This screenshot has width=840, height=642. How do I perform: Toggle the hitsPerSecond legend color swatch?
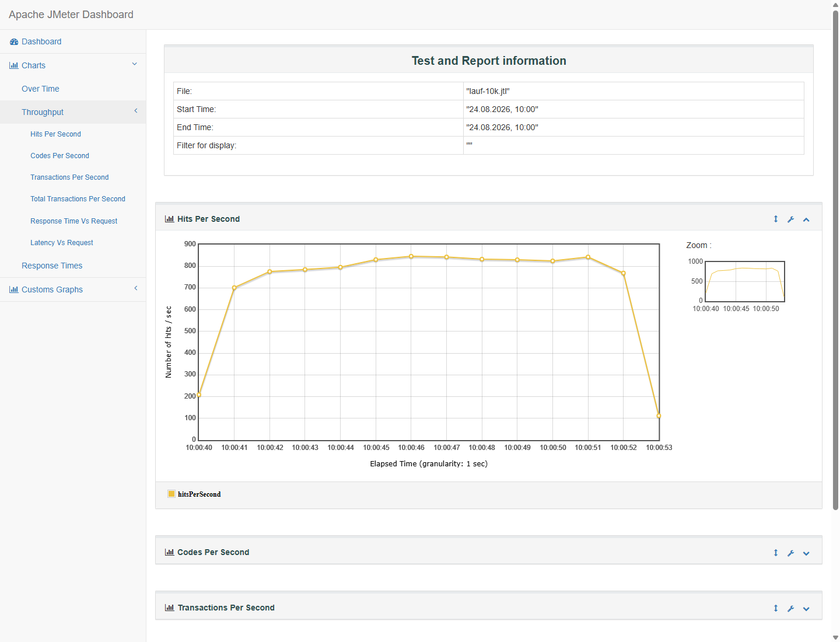[171, 494]
